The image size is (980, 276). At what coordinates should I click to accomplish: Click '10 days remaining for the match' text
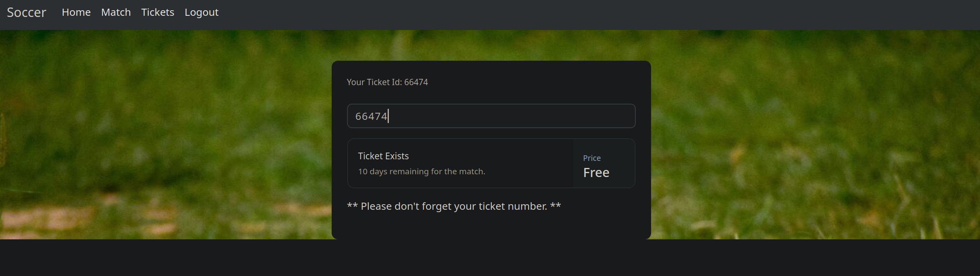click(422, 172)
